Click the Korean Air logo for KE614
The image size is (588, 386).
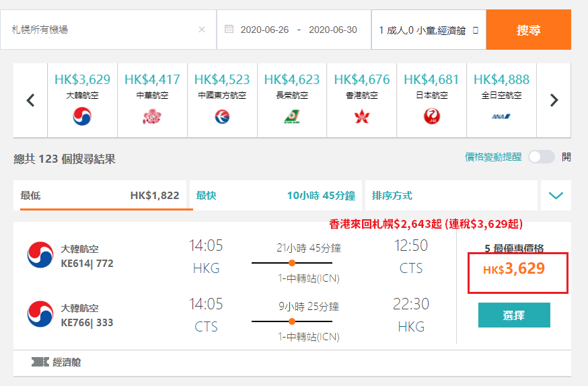click(40, 255)
